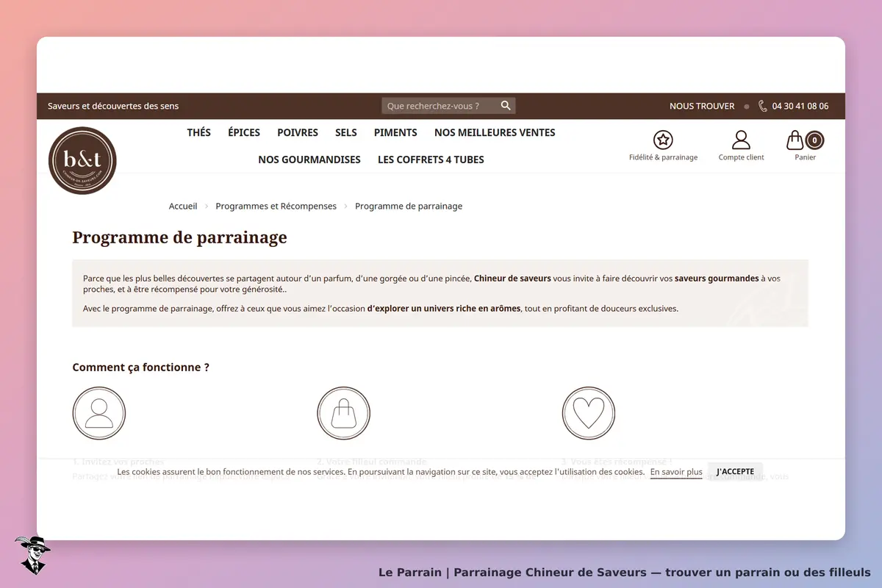This screenshot has height=588, width=882.
Task: Open the PIMENTS menu
Action: [395, 133]
